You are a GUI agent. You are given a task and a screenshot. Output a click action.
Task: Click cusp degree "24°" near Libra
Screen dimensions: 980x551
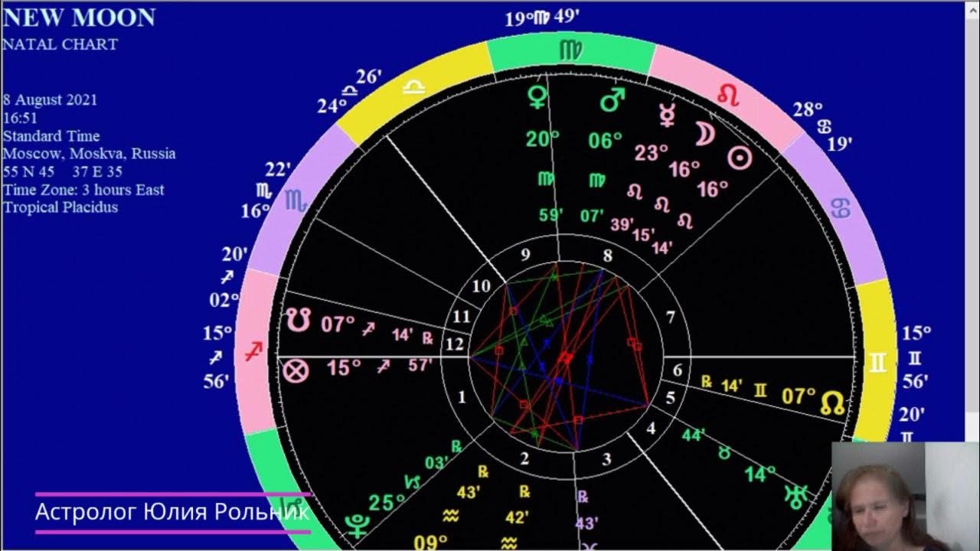pos(332,106)
